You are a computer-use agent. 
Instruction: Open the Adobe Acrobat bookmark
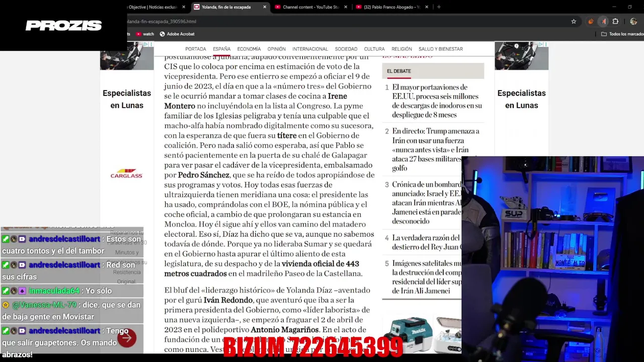tap(177, 34)
